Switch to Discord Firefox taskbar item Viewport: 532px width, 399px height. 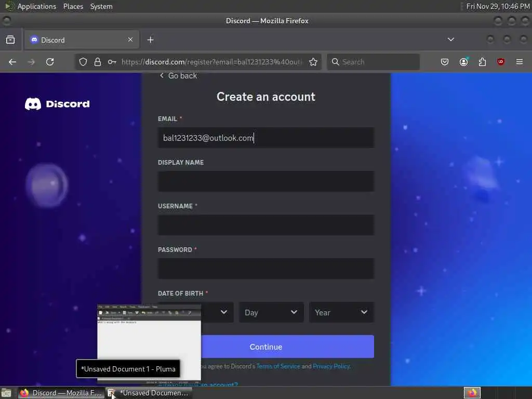[60, 393]
